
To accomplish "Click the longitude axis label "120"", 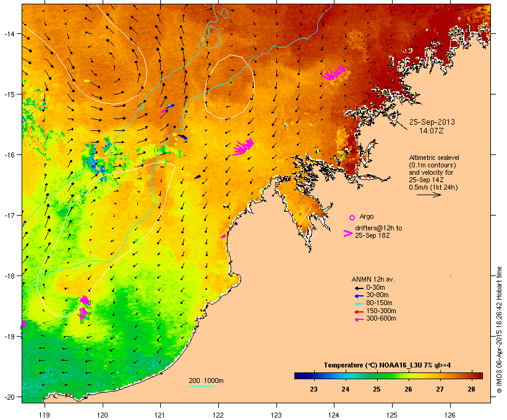I will pos(103,415).
